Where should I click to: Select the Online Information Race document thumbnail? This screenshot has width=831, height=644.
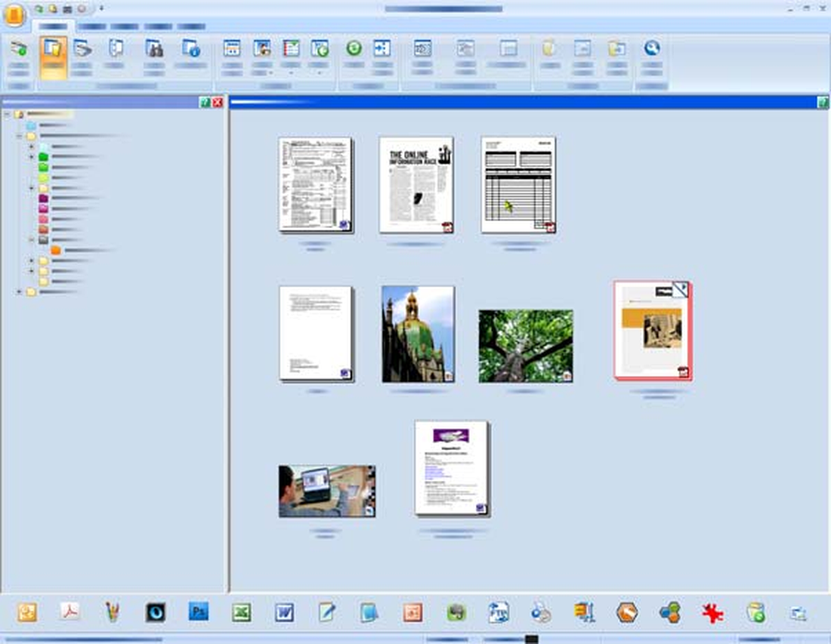(x=416, y=185)
